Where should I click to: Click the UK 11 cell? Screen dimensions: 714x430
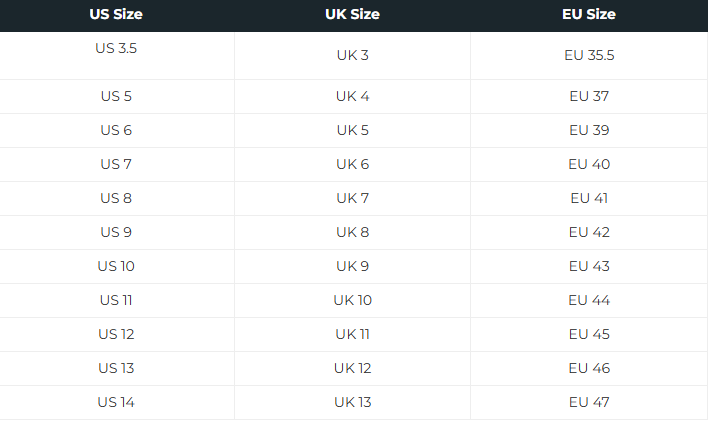click(x=352, y=335)
